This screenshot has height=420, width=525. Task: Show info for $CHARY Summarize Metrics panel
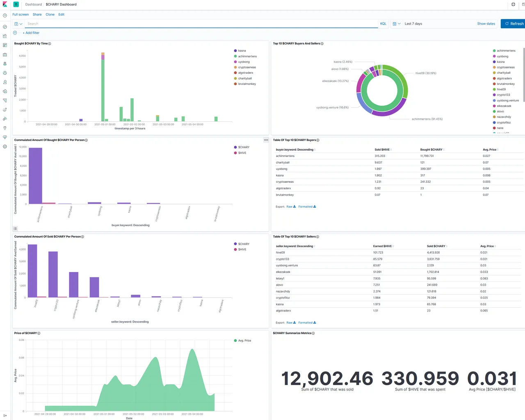[313, 333]
